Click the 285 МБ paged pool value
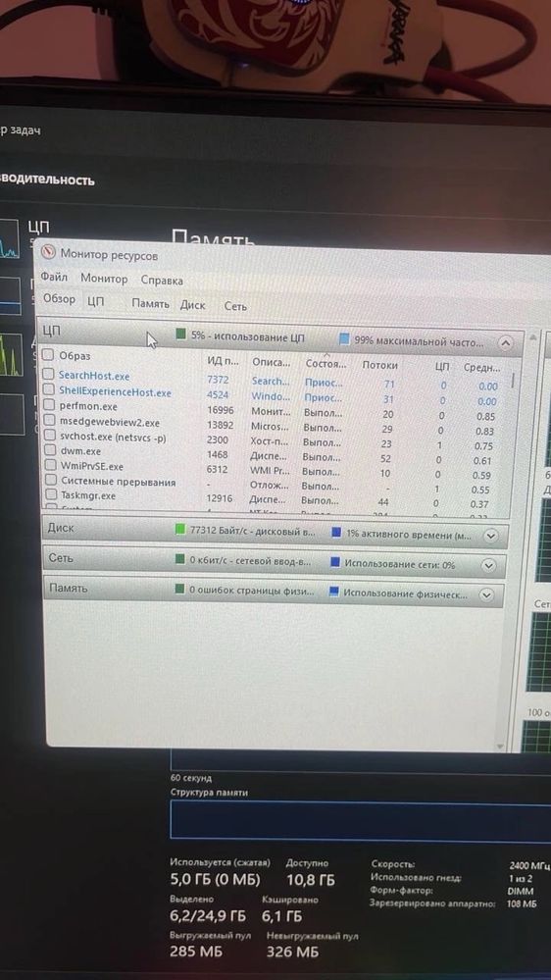Screen dimensions: 551x980 tap(196, 952)
